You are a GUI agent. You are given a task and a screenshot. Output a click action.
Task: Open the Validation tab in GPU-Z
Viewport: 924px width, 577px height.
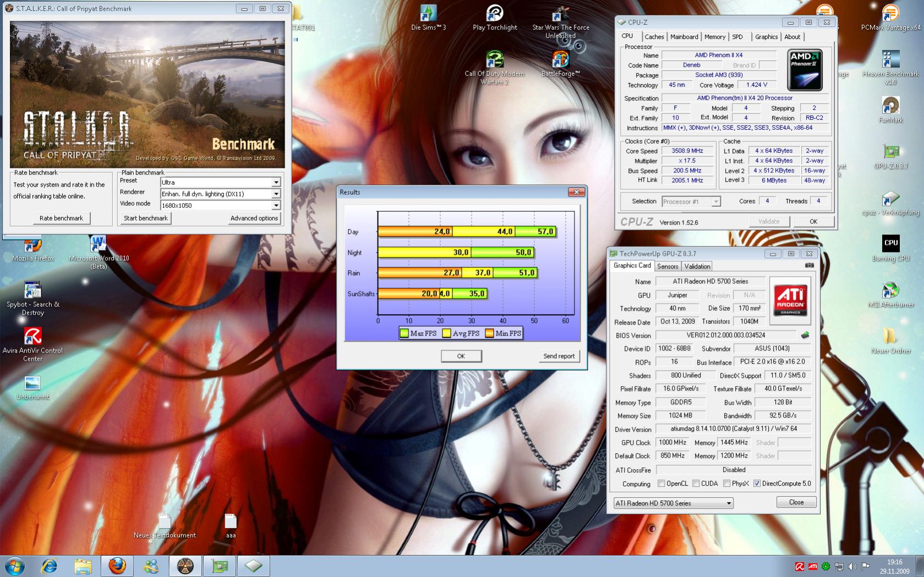[x=697, y=266]
